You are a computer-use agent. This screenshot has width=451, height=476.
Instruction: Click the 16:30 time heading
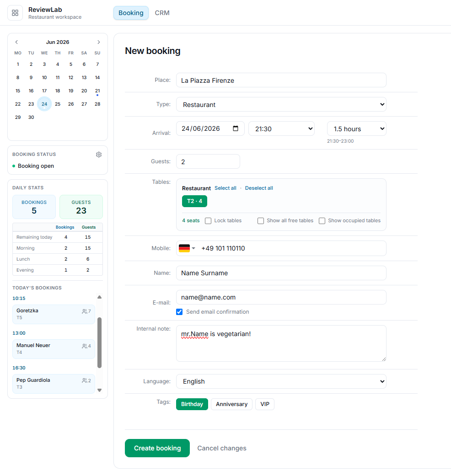pyautogui.click(x=19, y=368)
